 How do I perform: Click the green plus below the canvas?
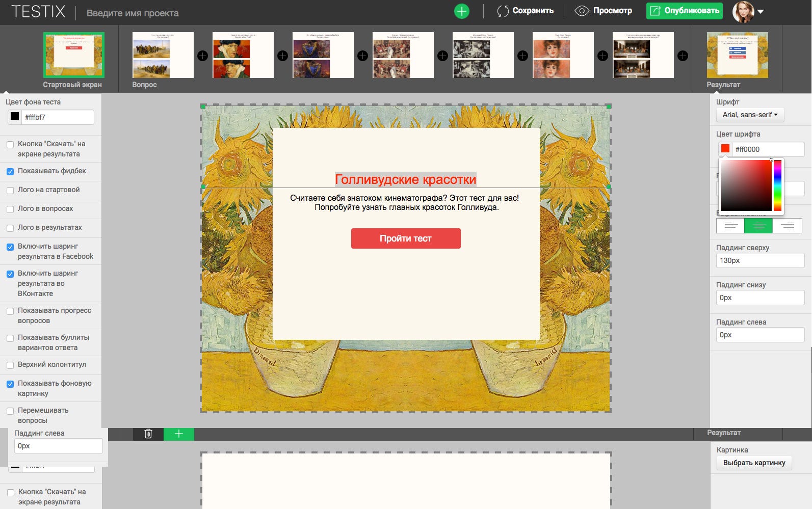click(x=179, y=434)
